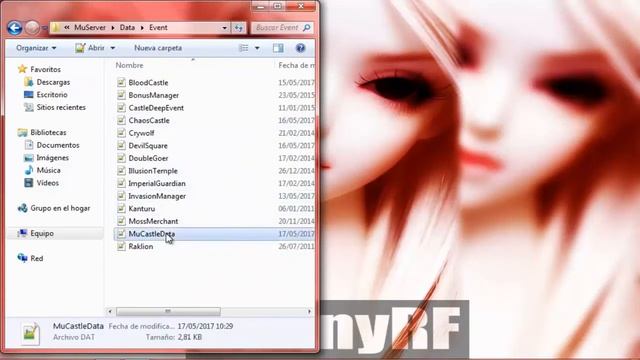The height and width of the screenshot is (360, 640).
Task: Expand the Abrir dropdown arrow
Action: click(x=113, y=48)
